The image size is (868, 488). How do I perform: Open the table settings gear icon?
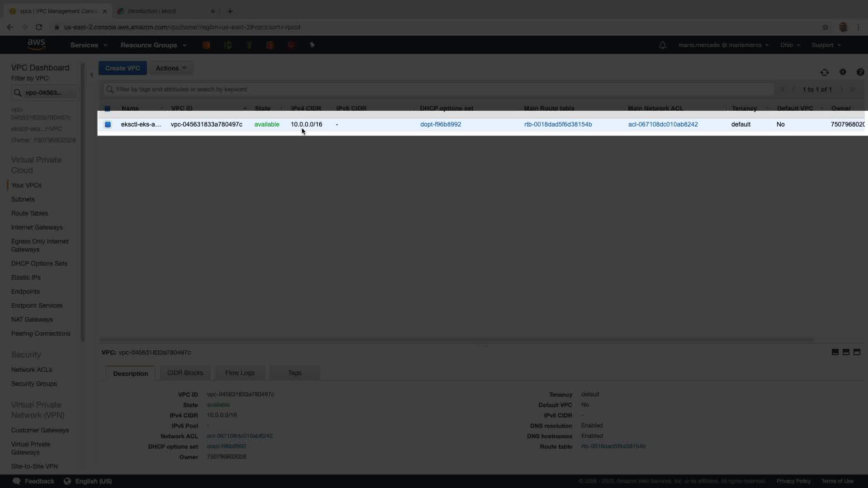(843, 72)
